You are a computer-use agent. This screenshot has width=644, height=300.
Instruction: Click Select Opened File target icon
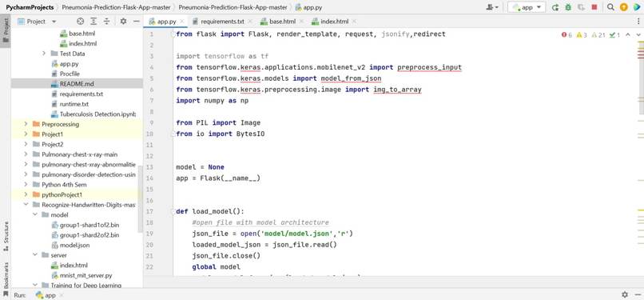(81, 22)
